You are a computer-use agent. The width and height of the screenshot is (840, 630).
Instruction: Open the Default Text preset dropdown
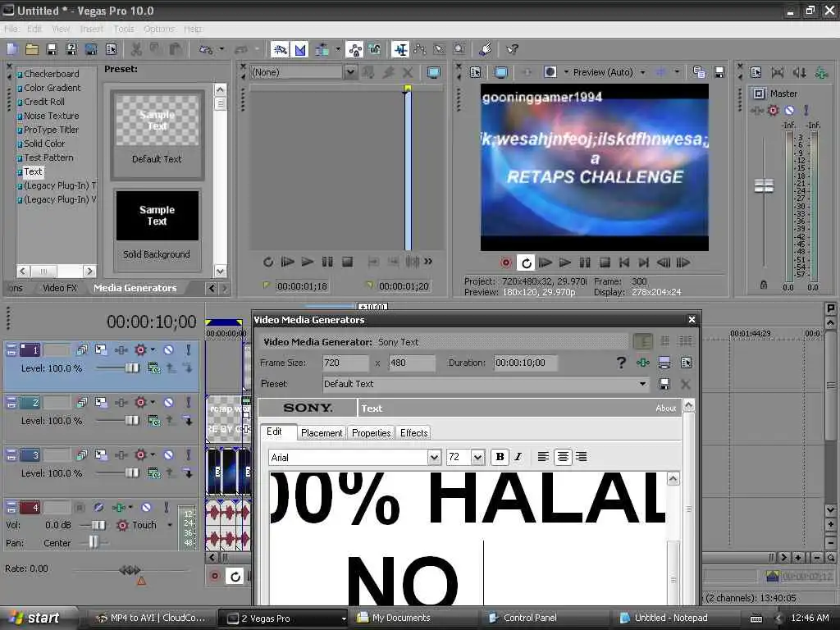click(x=641, y=384)
